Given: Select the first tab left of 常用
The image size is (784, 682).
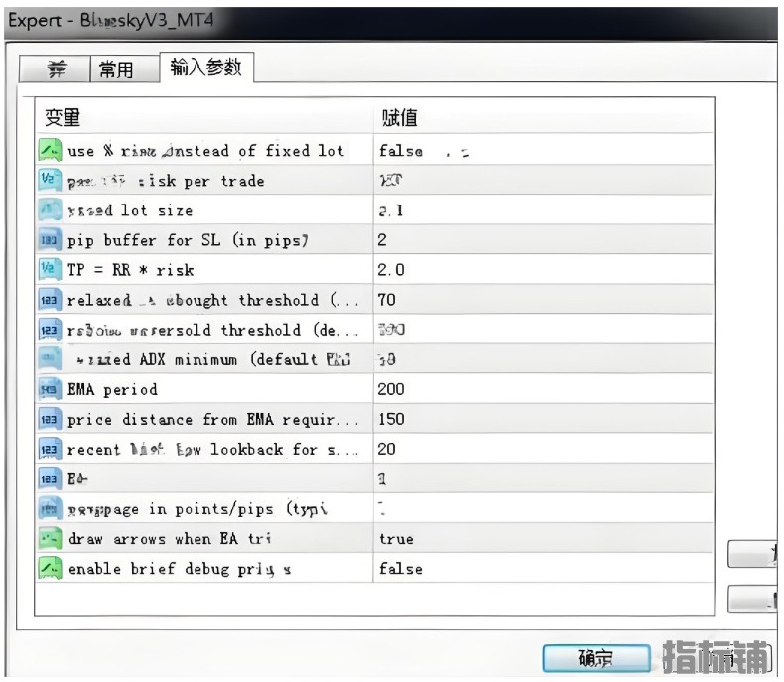Looking at the screenshot, I should coord(58,68).
